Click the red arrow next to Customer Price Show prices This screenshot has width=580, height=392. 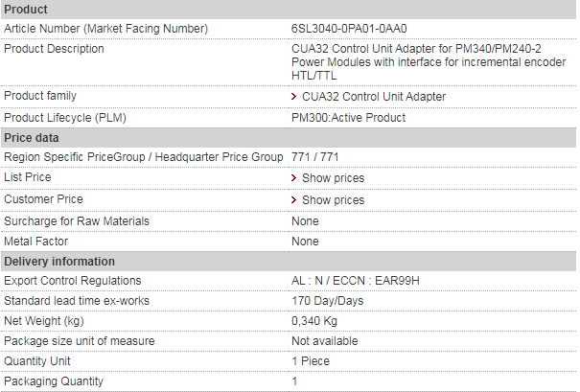293,200
